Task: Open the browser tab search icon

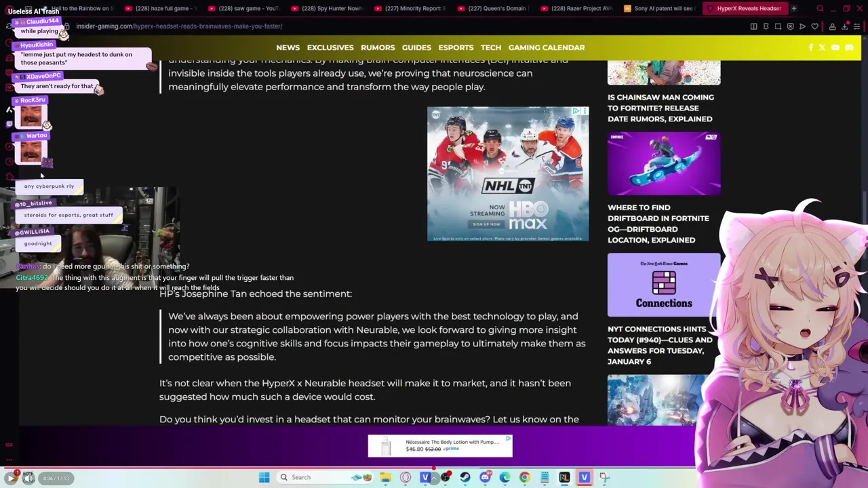Action: (x=820, y=8)
